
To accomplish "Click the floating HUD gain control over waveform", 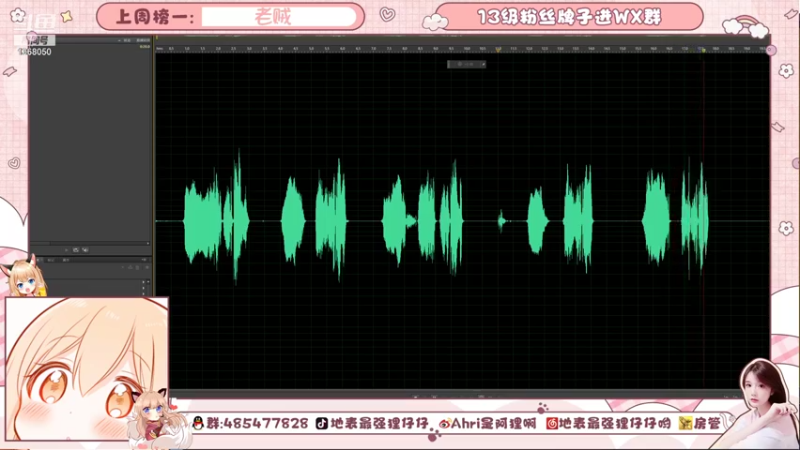I will coord(467,64).
